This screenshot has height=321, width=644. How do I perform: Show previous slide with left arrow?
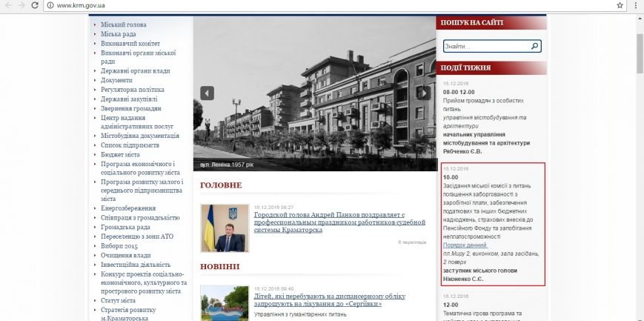pyautogui.click(x=207, y=93)
